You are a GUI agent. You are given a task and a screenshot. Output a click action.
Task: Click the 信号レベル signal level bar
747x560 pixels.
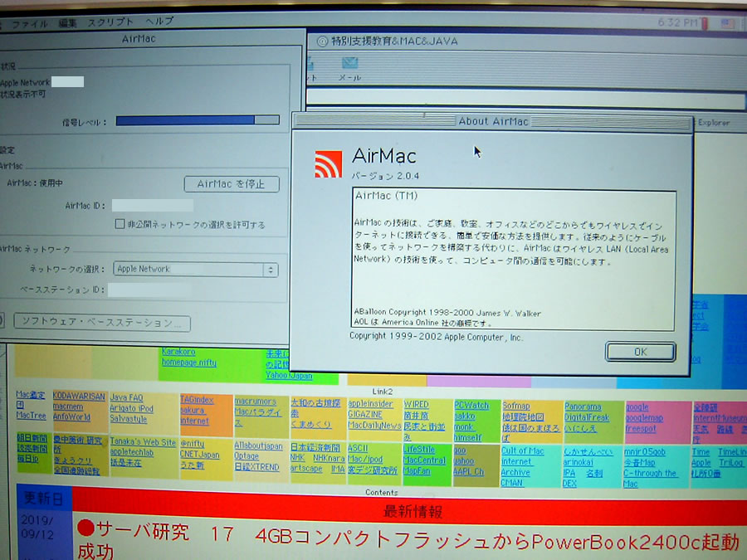click(x=198, y=120)
